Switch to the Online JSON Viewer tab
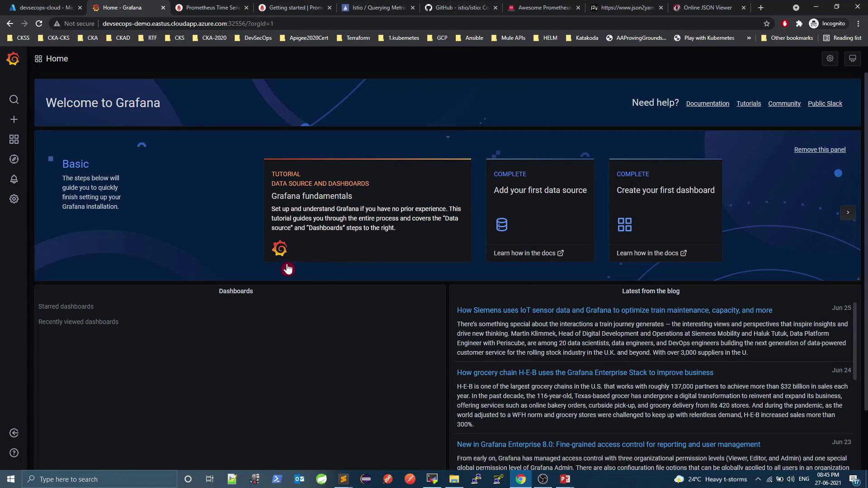This screenshot has height=488, width=868. [708, 8]
